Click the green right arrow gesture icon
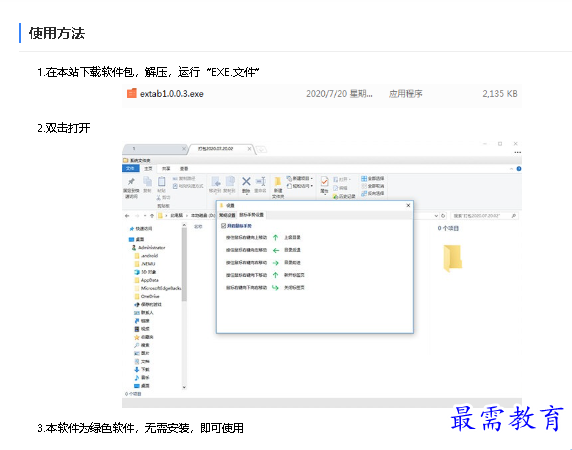 (276, 263)
